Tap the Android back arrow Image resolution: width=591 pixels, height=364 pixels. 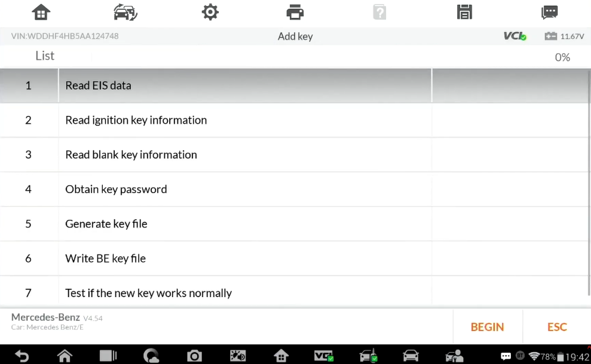point(22,356)
